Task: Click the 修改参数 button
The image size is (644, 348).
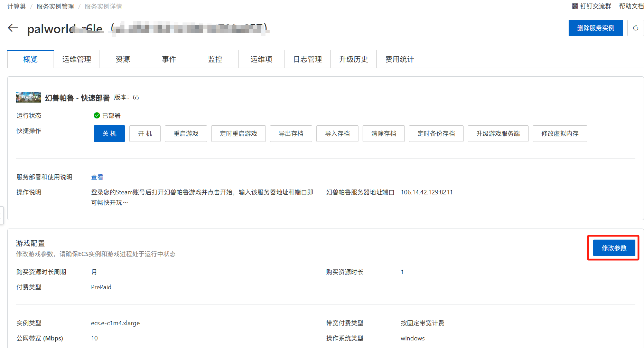Action: click(x=614, y=248)
